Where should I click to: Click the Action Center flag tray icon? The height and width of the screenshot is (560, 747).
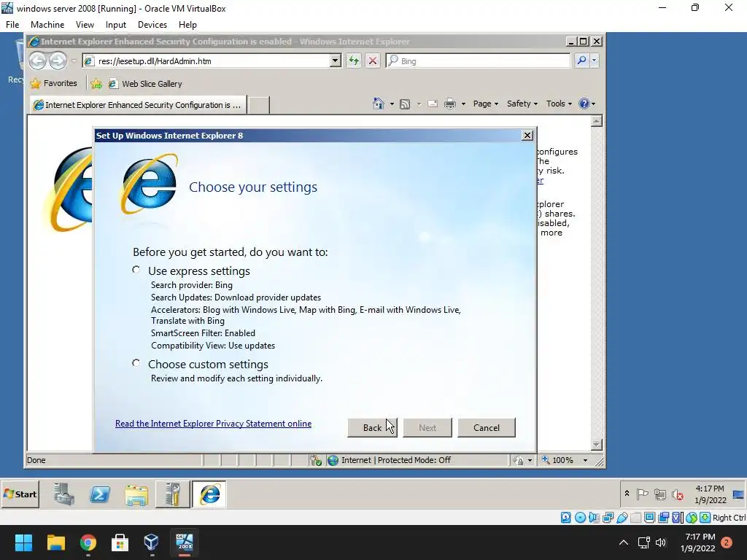(643, 494)
